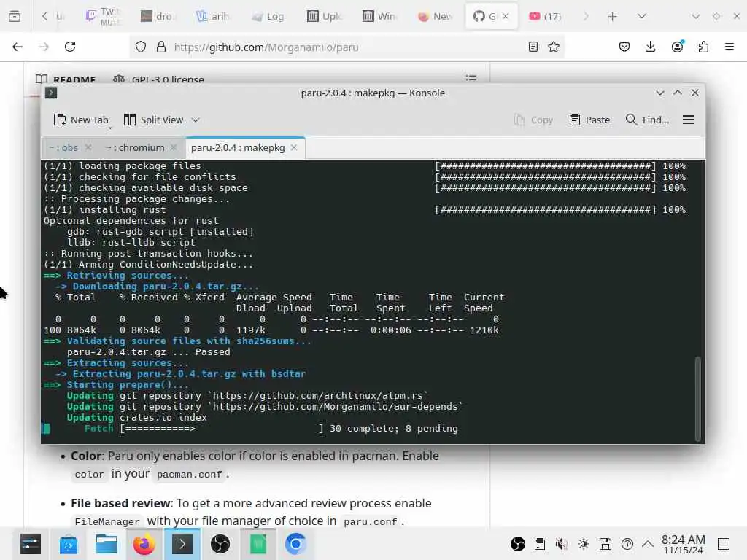Open brightness icon in system tray
Image resolution: width=747 pixels, height=560 pixels.
tap(584, 544)
